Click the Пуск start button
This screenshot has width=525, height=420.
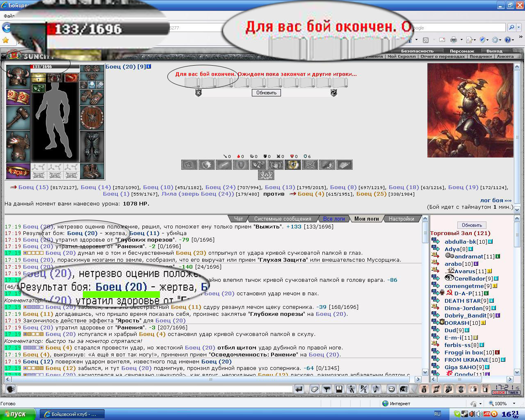(18, 414)
